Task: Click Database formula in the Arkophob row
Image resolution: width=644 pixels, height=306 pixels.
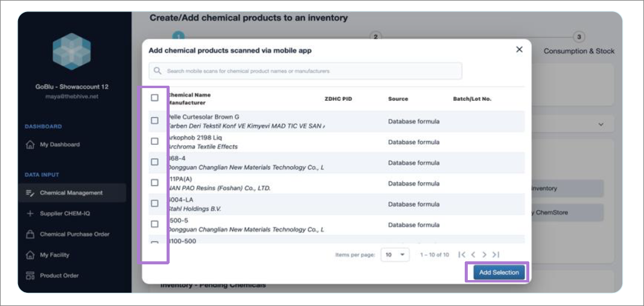Action: (413, 142)
